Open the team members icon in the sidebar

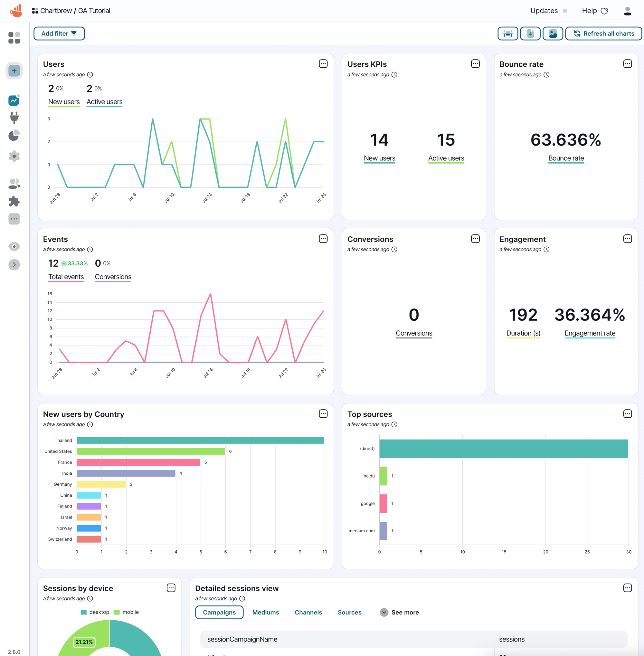click(x=14, y=183)
